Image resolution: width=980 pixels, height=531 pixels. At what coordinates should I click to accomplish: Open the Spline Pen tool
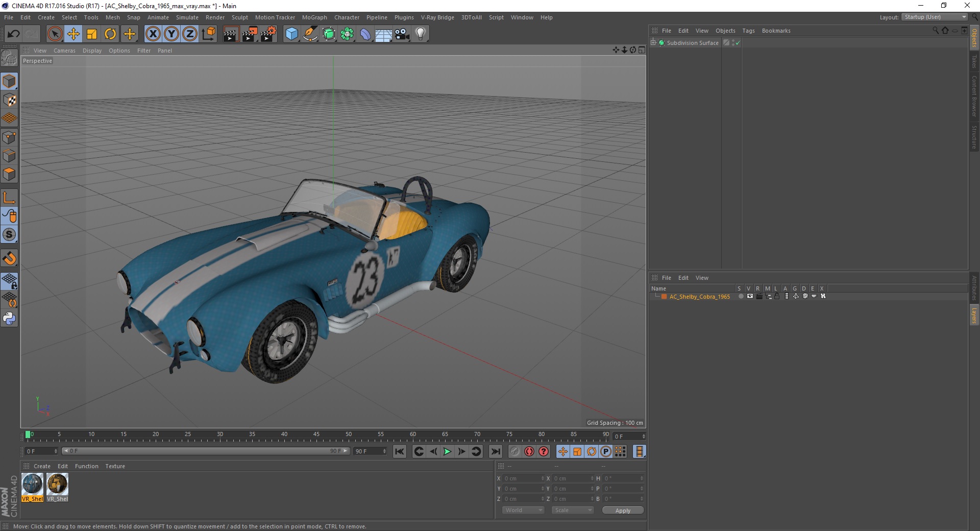point(310,34)
